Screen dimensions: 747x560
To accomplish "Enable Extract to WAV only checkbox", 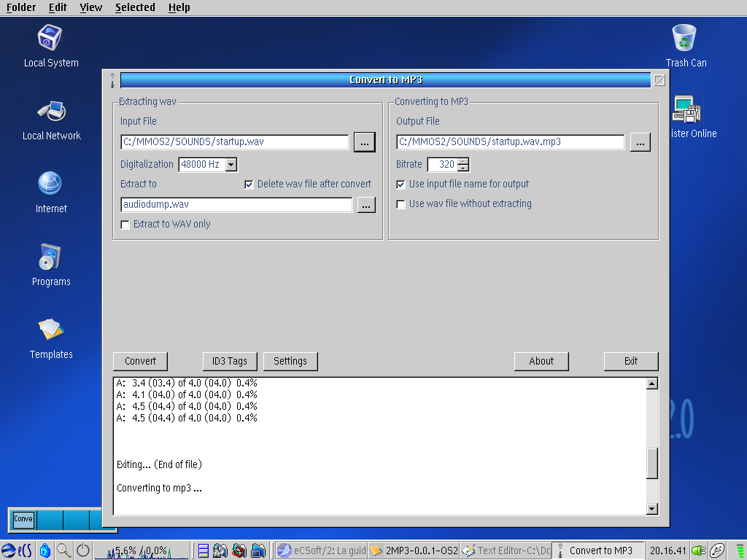I will click(125, 225).
